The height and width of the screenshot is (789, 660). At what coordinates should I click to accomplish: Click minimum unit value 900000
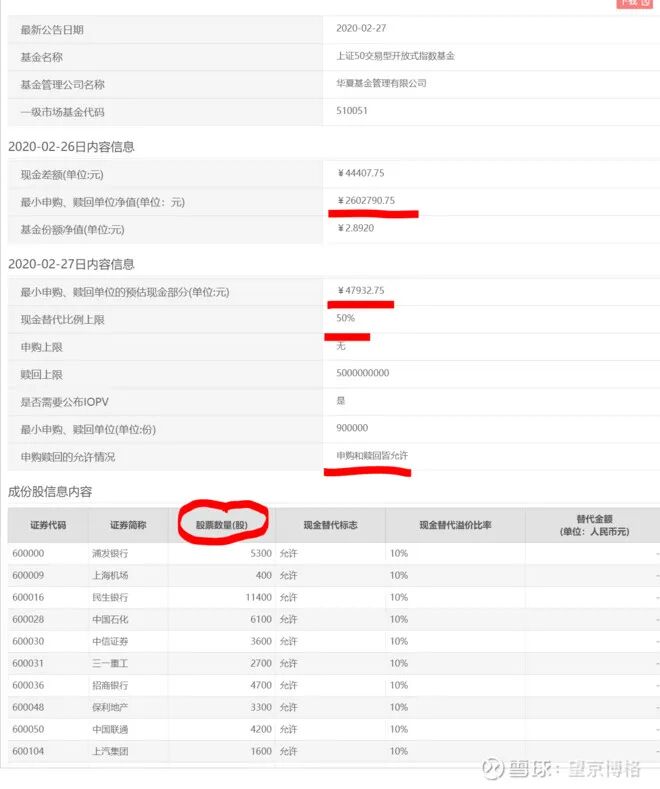pos(352,428)
